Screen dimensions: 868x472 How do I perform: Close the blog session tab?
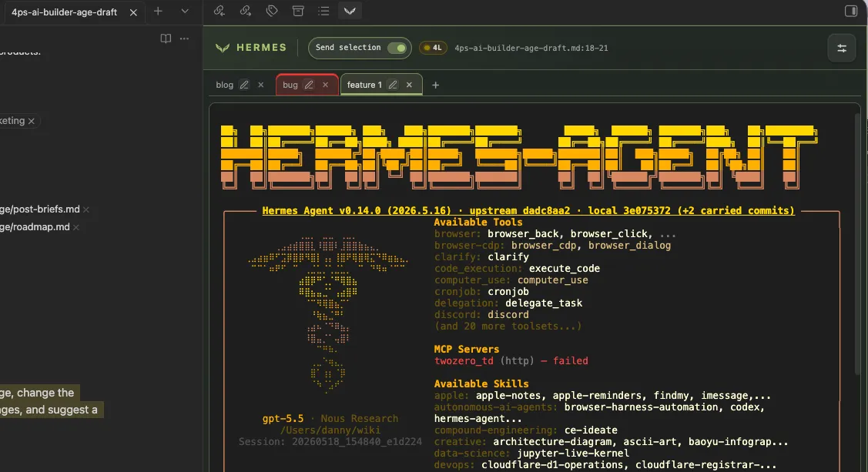tap(261, 85)
